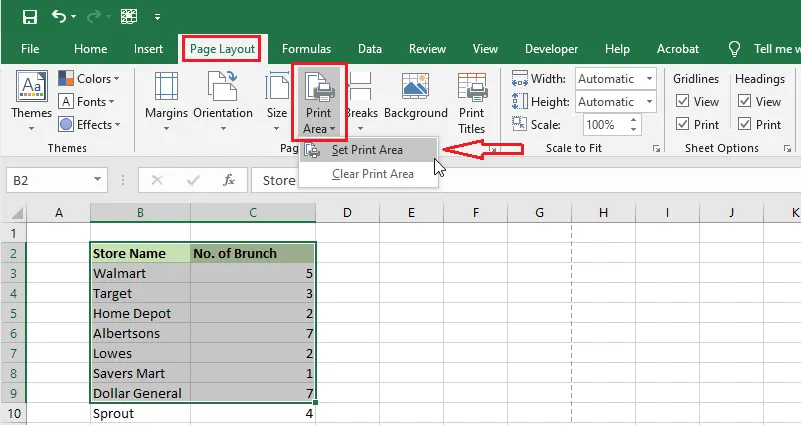Decrease Scale with down spinner arrow
This screenshot has width=801, height=425.
click(633, 129)
